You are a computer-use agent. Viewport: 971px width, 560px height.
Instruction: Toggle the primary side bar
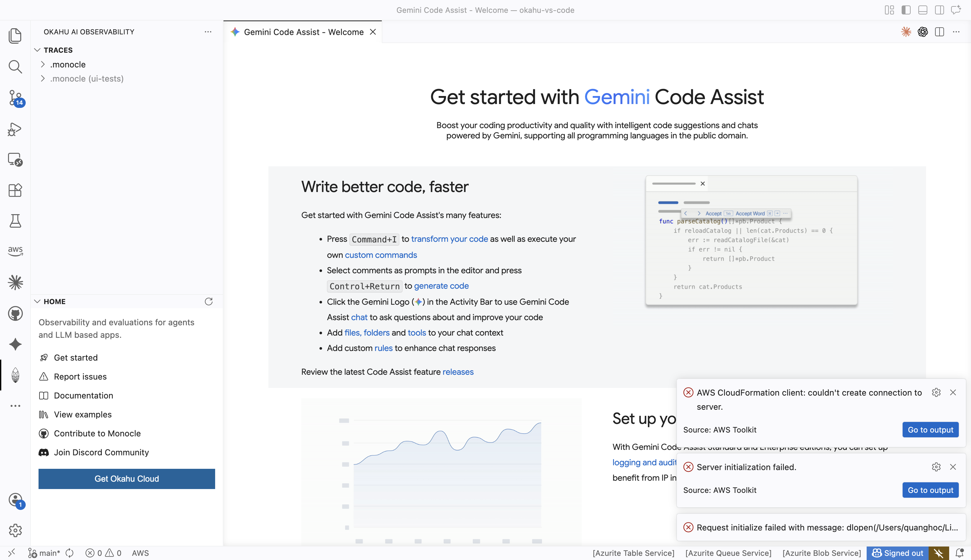(x=906, y=10)
